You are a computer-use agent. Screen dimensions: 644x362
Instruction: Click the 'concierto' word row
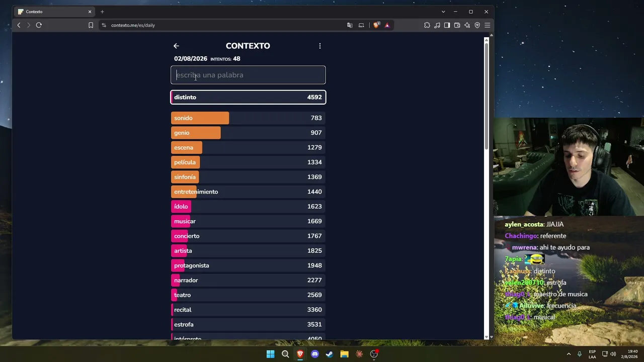pos(248,236)
